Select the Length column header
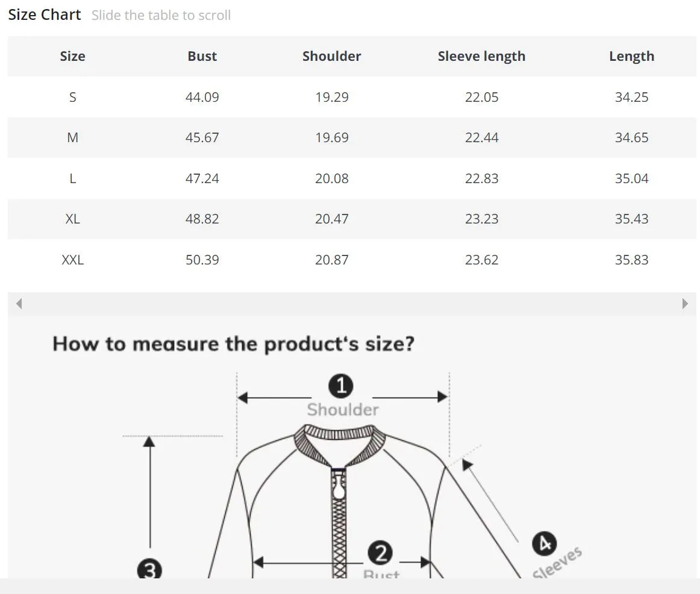 click(632, 56)
